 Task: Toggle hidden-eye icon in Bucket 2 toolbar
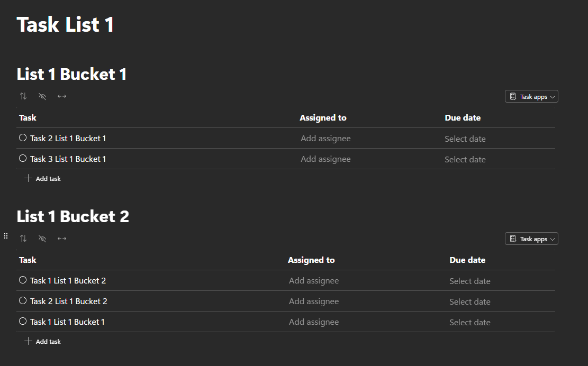click(x=42, y=239)
